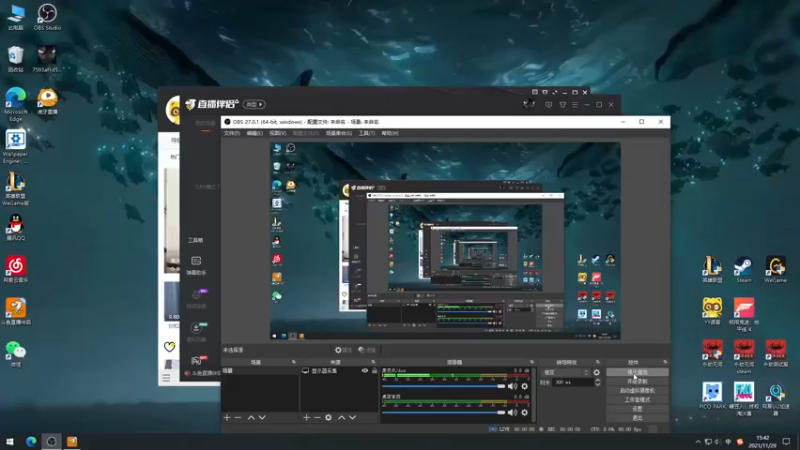This screenshot has height=450, width=800.
Task: Remove selected source with minus icon
Action: point(317,417)
